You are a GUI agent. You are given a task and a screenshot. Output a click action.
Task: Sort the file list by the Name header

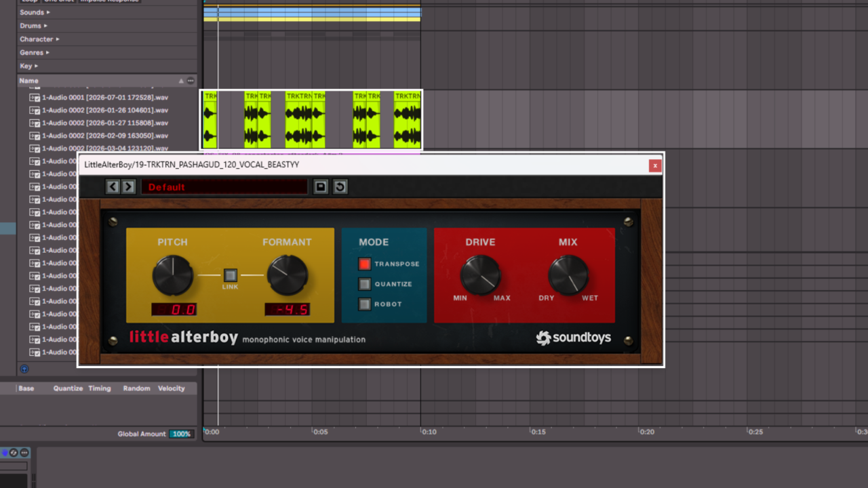(29, 81)
